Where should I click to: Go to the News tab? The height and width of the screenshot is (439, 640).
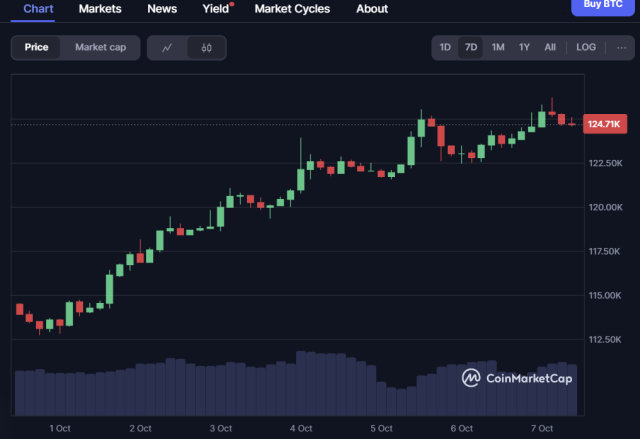pyautogui.click(x=162, y=8)
